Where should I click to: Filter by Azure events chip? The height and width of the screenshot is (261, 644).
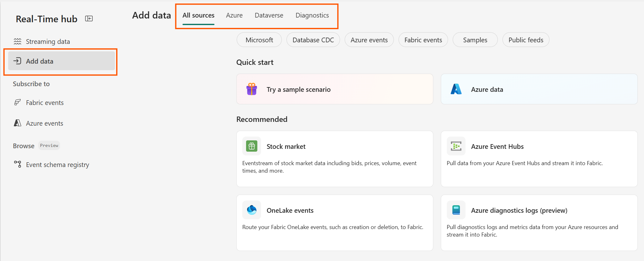coord(369,40)
